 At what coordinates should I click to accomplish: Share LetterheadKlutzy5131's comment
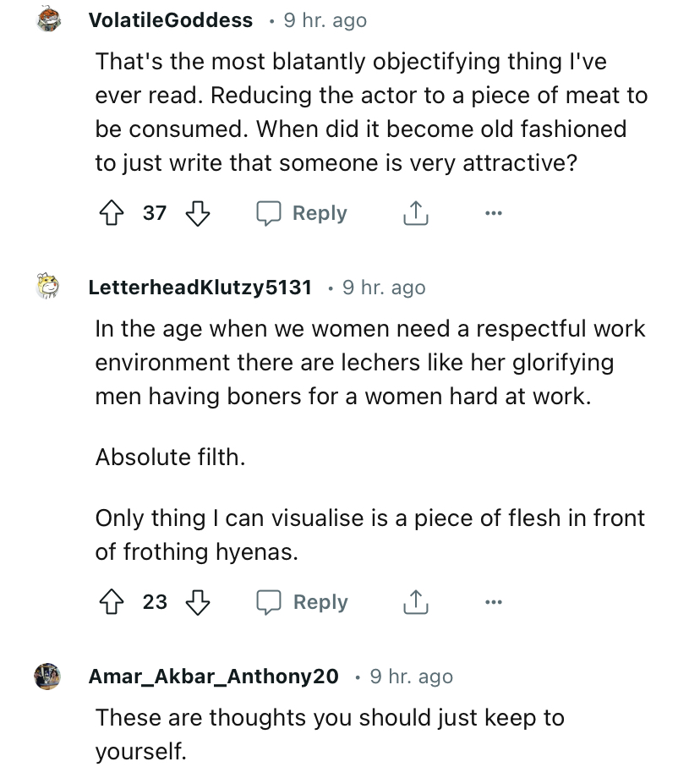(415, 602)
